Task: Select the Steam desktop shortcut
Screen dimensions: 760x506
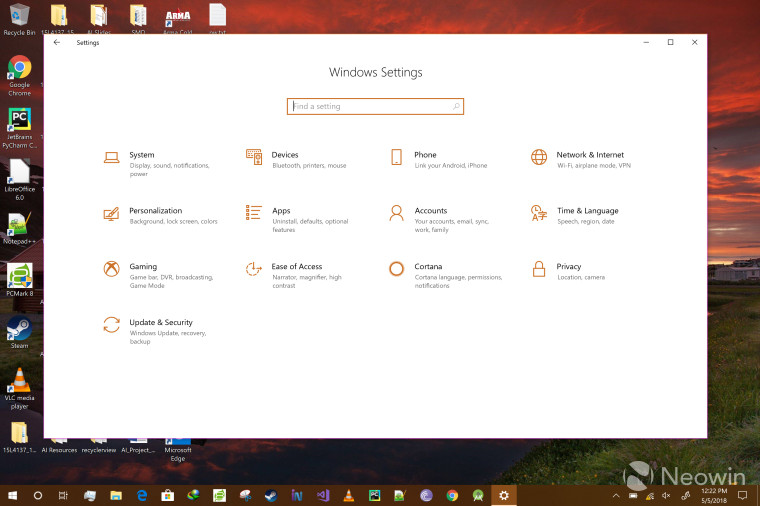Action: pyautogui.click(x=19, y=332)
